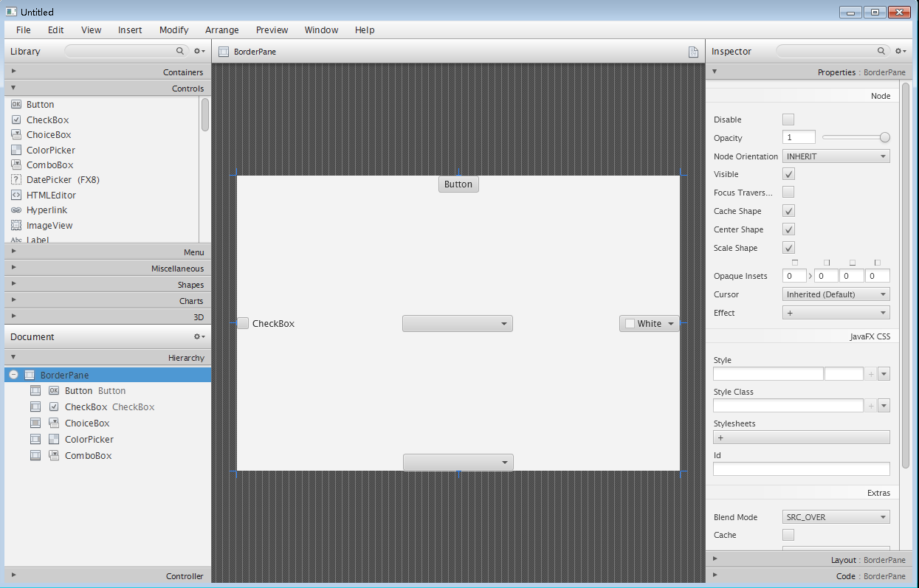Open the Node Orientation INHERIT dropdown
Screen dimensions: 919x588
(836, 156)
